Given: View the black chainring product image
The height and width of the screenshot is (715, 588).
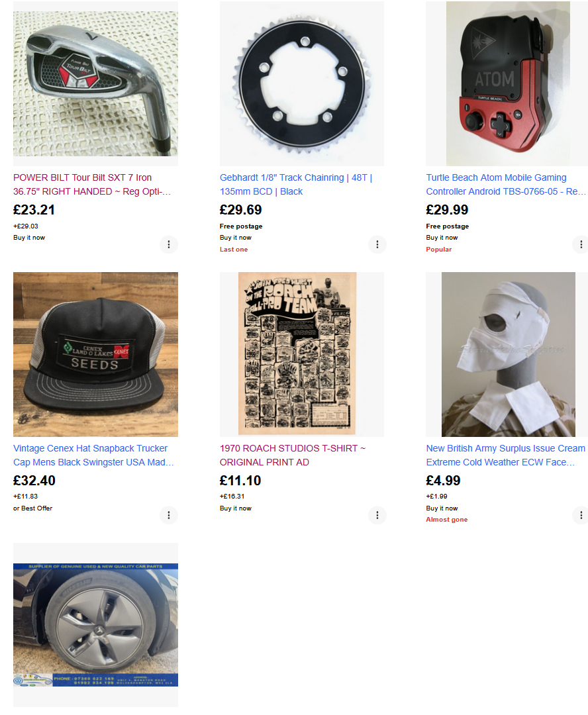Looking at the screenshot, I should [301, 83].
